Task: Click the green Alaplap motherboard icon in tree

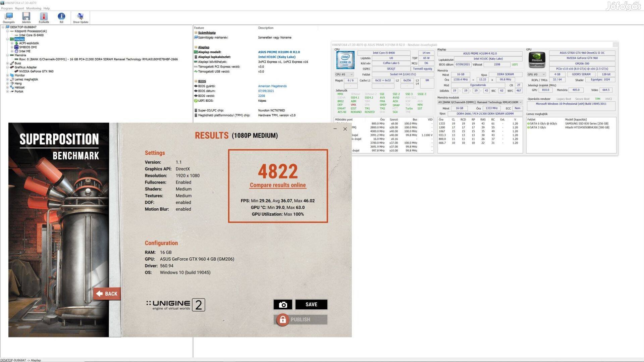Action: click(x=12, y=39)
